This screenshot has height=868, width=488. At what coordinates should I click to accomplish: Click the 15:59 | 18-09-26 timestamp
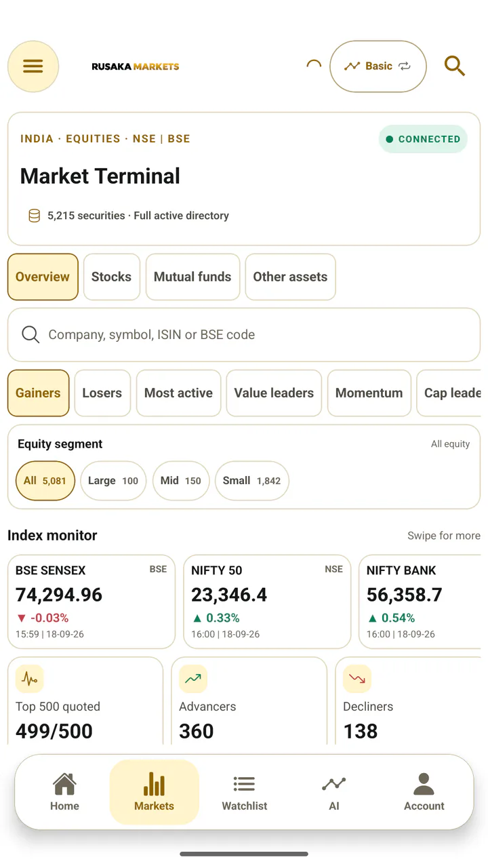pos(50,635)
